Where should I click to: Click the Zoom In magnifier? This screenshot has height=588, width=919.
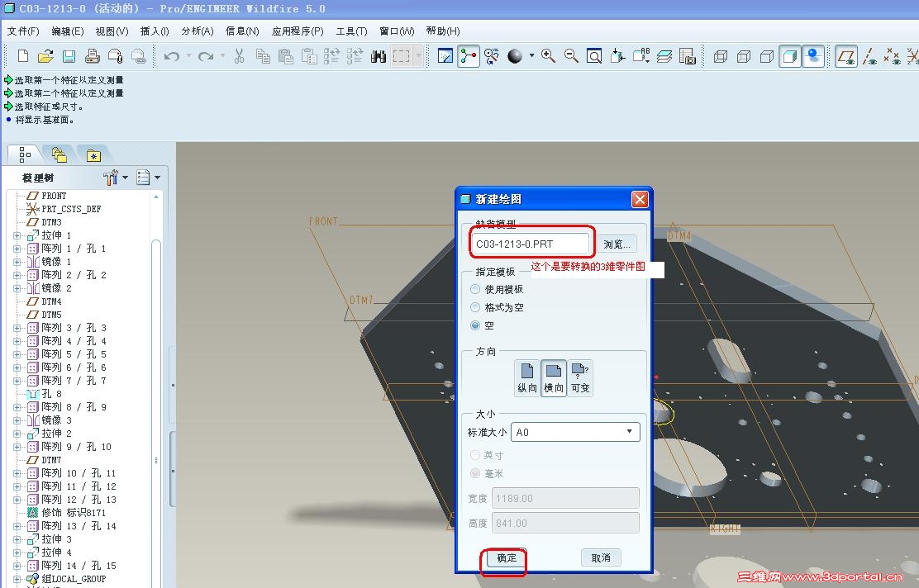click(549, 56)
